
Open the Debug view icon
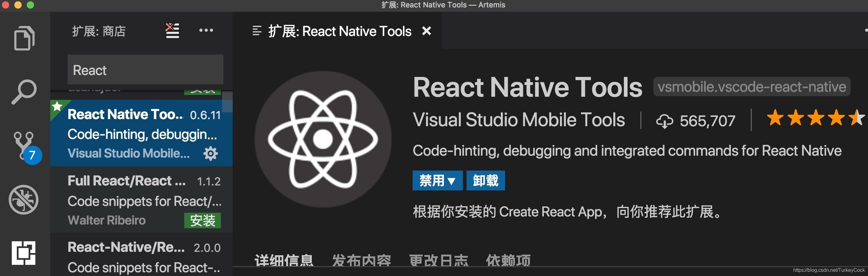(x=24, y=199)
